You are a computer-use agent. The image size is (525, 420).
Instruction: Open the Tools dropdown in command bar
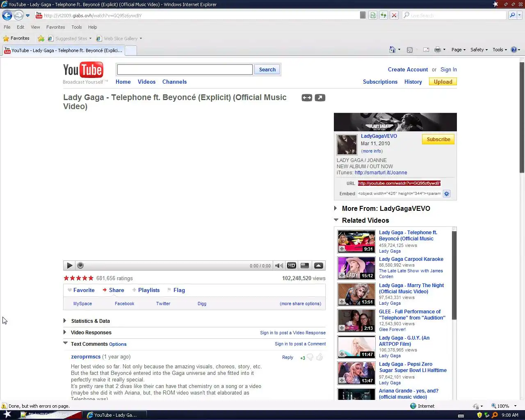click(x=500, y=50)
